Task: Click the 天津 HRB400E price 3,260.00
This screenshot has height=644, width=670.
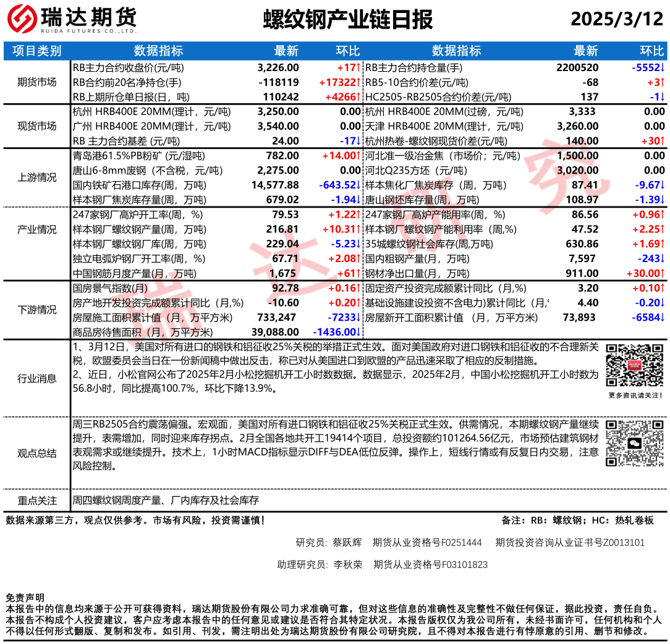Action: (578, 127)
